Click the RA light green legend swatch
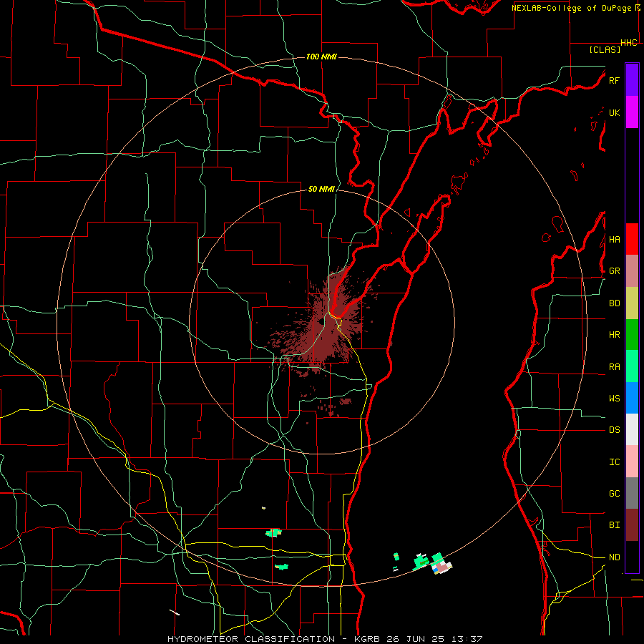The image size is (644, 644). coord(632,366)
